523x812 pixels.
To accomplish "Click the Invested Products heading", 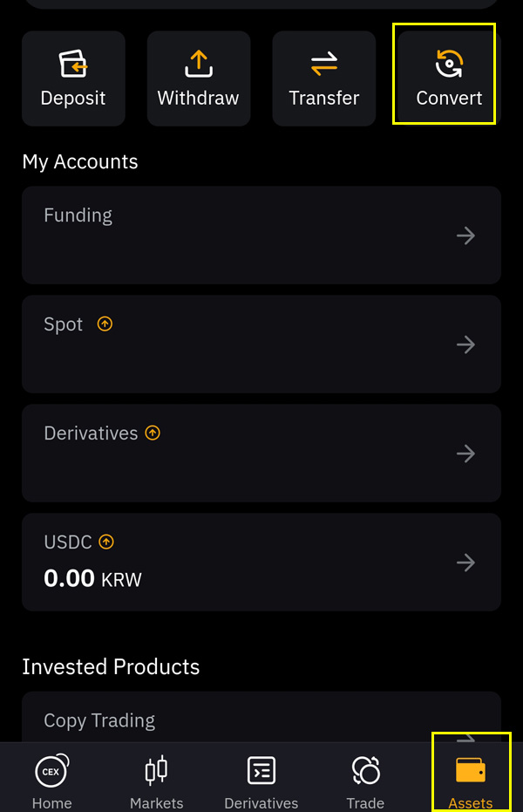I will pos(111,667).
